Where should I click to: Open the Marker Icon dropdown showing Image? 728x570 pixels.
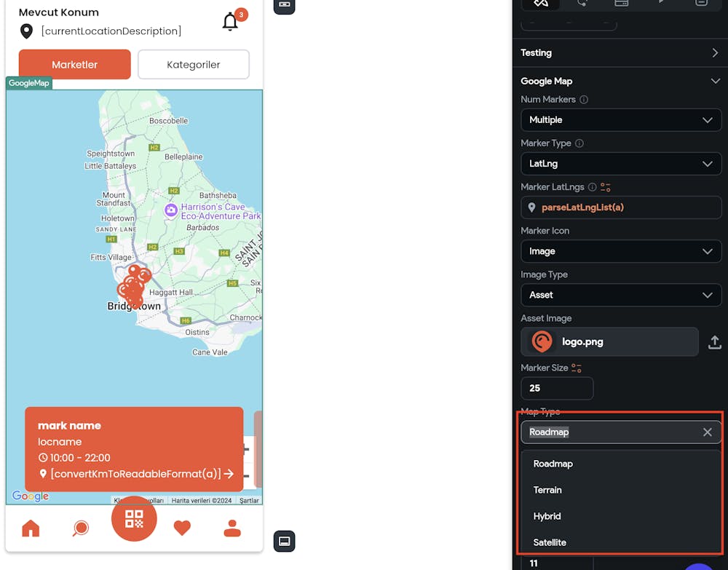(621, 251)
